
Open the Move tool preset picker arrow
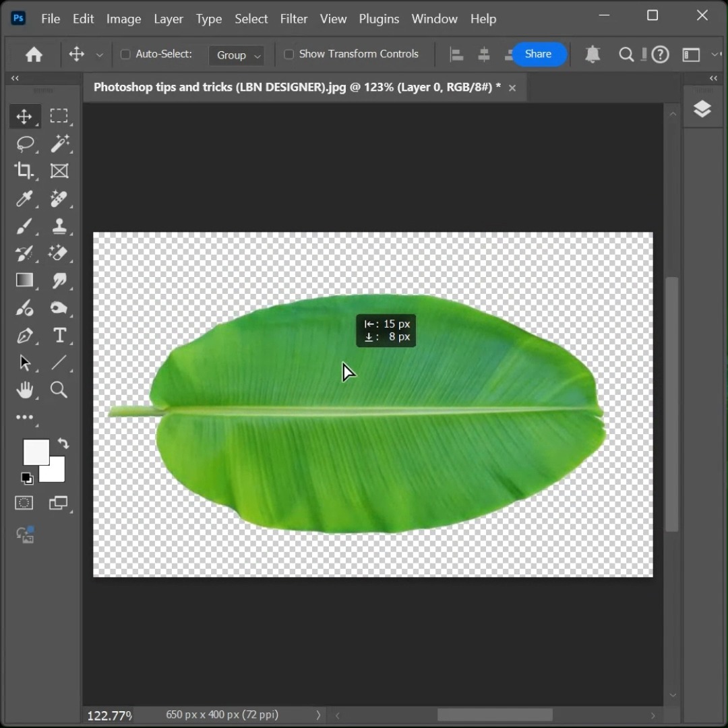point(99,55)
